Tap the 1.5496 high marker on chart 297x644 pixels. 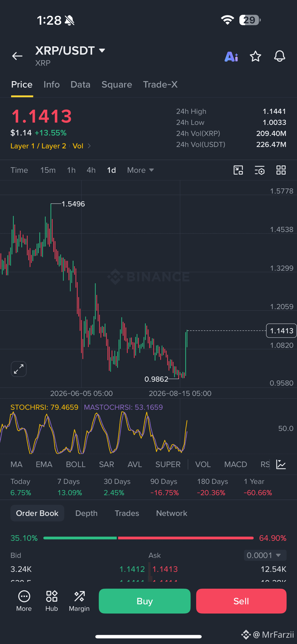[x=73, y=204]
